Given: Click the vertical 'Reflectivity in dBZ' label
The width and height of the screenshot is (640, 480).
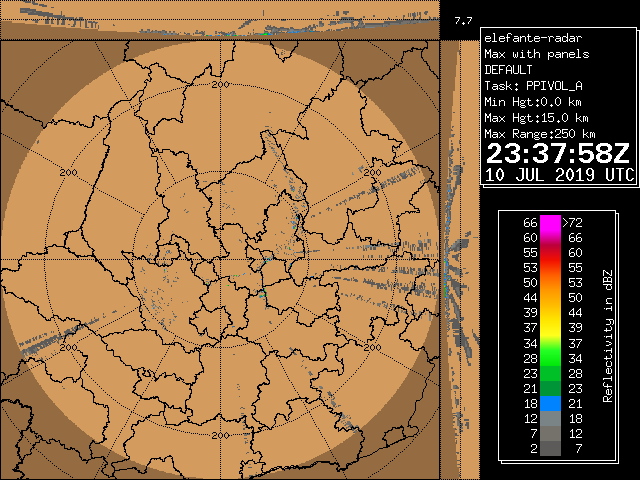Looking at the screenshot, I should click(608, 335).
